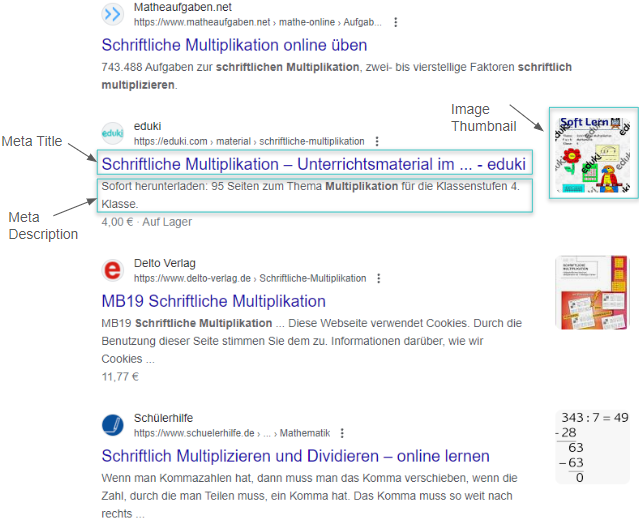Click snippet starting 'Sofort herunterladen: 95 Seiten'
The height and width of the screenshot is (526, 639).
[x=311, y=195]
